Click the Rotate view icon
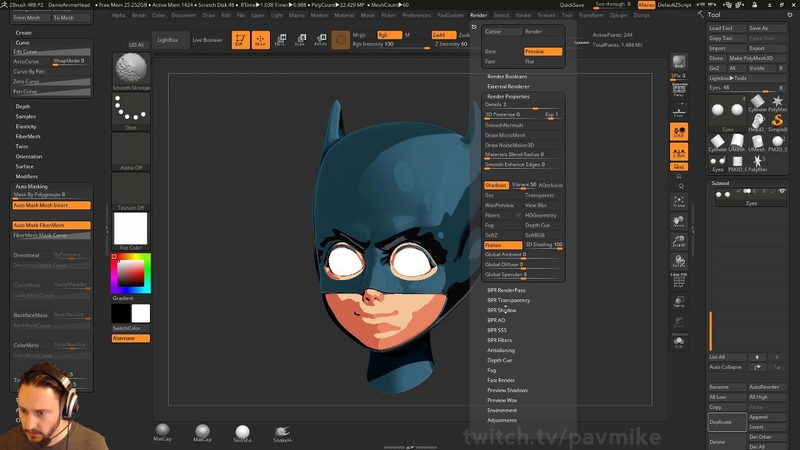The height and width of the screenshot is (450, 800). click(679, 261)
